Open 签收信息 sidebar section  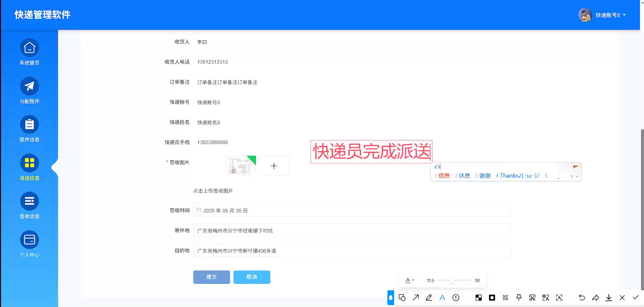[x=30, y=201]
